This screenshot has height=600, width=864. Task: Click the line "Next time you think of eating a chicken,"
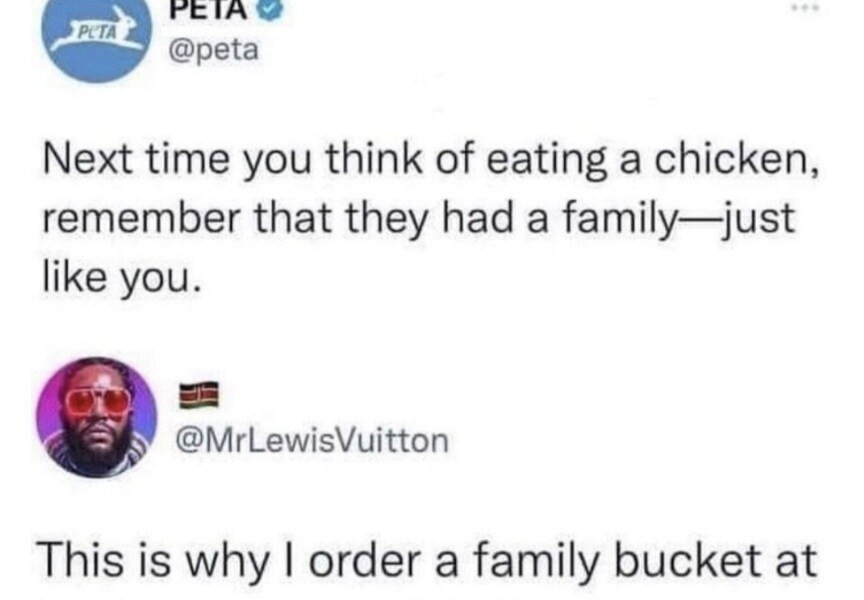click(x=431, y=159)
